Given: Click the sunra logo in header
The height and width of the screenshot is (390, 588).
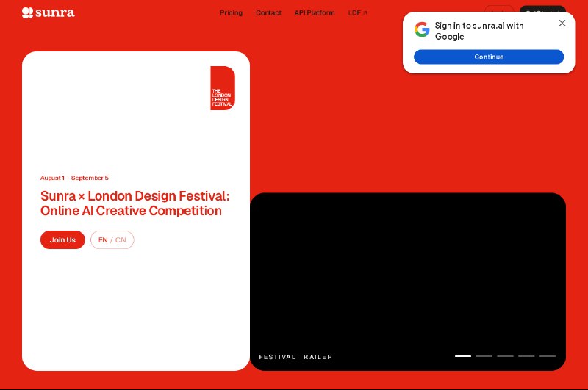Looking at the screenshot, I should point(49,12).
